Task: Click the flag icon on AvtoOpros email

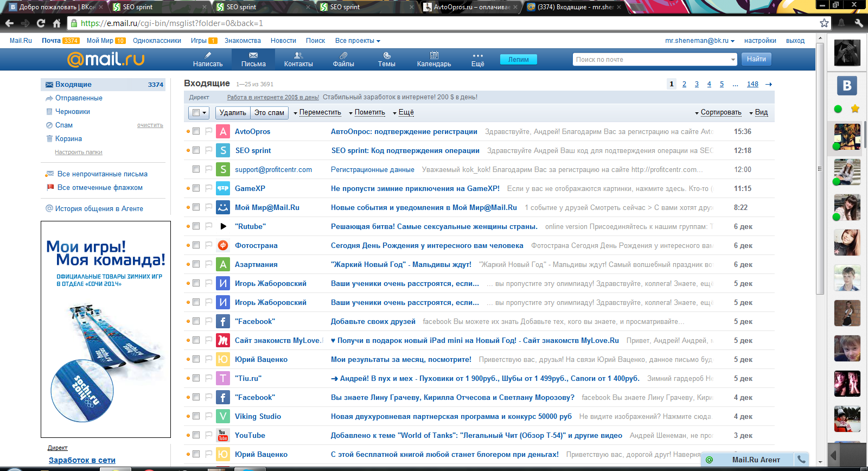Action: (x=209, y=131)
